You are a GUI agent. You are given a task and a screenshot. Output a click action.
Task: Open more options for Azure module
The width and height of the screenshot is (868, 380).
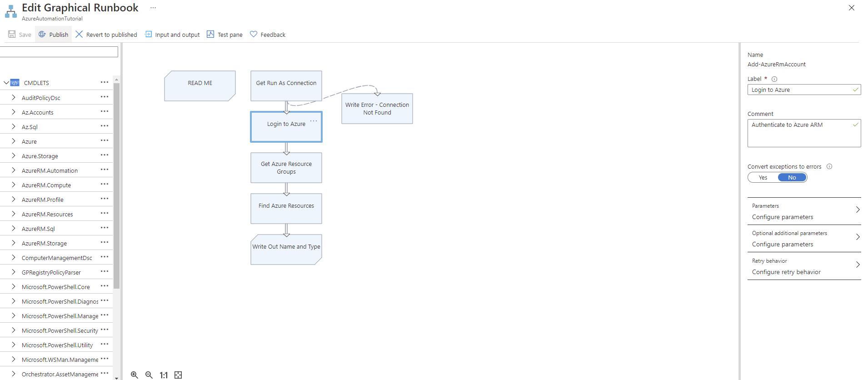[105, 140]
